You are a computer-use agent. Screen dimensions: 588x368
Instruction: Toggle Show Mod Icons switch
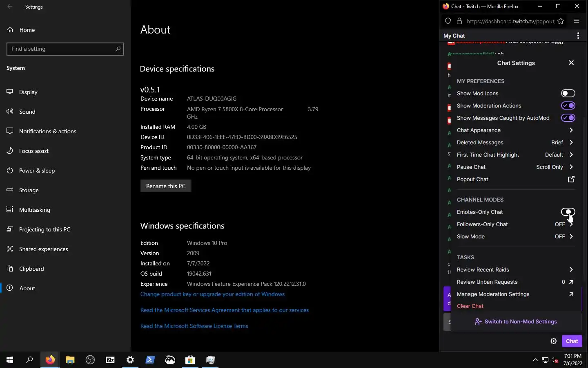pyautogui.click(x=568, y=93)
